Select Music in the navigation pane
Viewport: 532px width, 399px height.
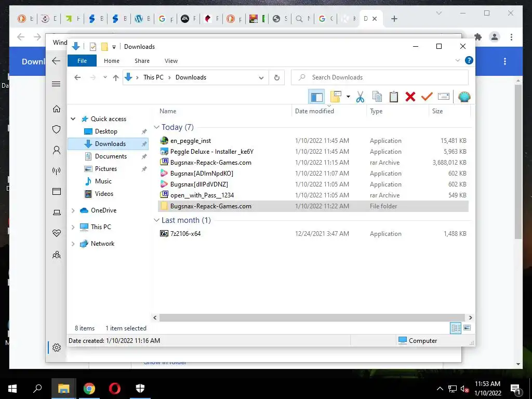[x=103, y=181]
